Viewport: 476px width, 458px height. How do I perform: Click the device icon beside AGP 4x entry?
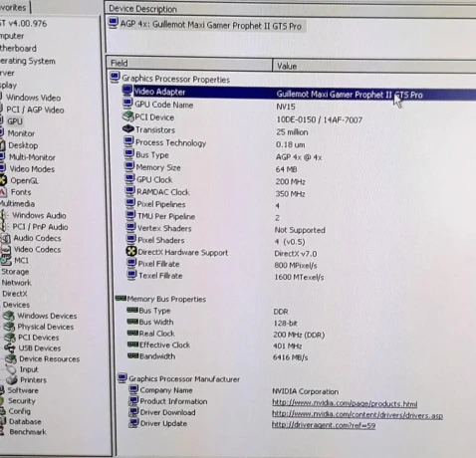(x=114, y=23)
